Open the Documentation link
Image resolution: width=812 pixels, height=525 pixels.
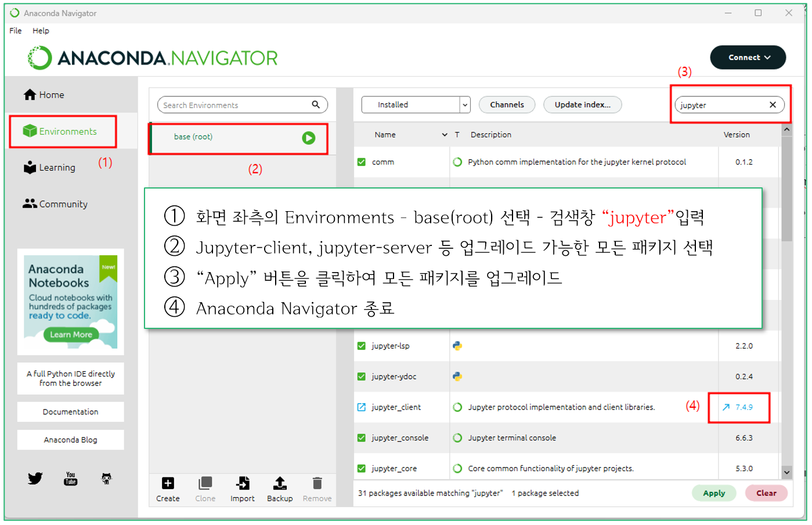[71, 412]
